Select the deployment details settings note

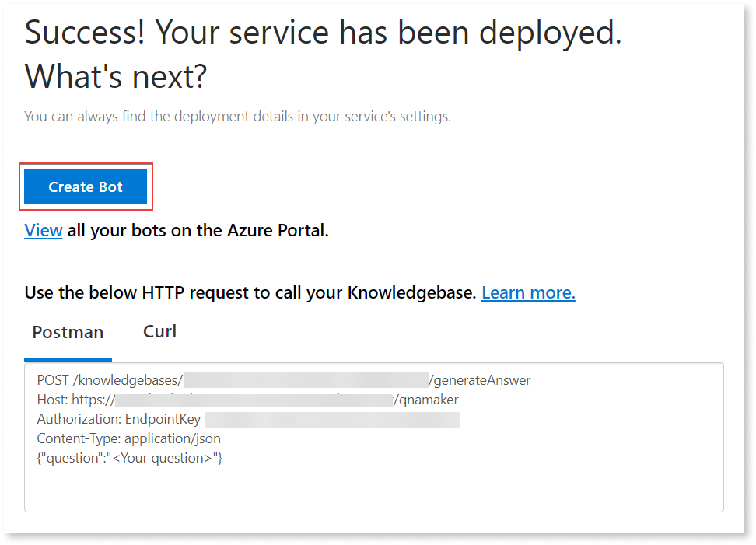(238, 116)
